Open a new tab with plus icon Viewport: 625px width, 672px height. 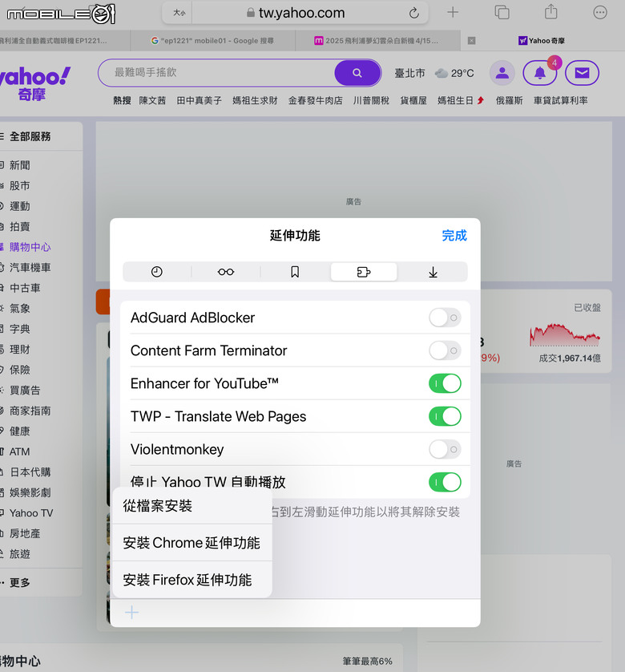pos(453,12)
